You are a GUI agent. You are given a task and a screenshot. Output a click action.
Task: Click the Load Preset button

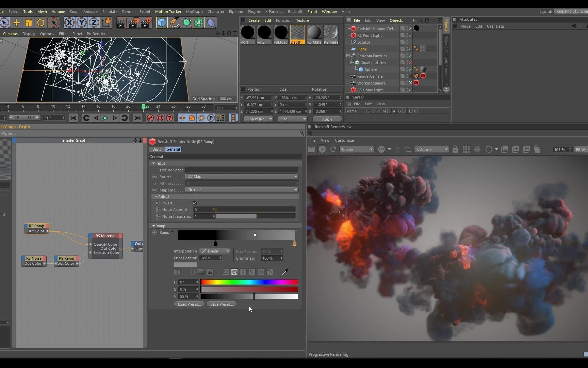[x=189, y=304]
